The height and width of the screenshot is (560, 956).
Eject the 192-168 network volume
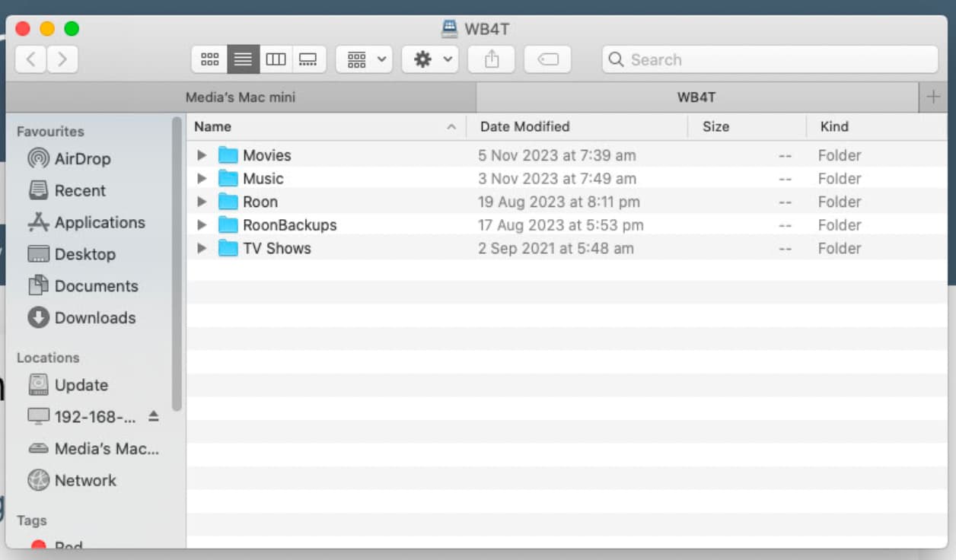[154, 416]
